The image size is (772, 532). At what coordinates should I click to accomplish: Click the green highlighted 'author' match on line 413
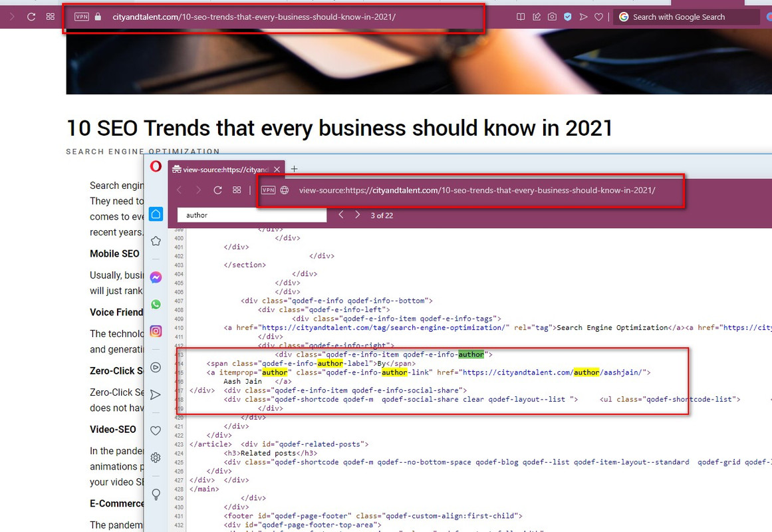point(471,354)
